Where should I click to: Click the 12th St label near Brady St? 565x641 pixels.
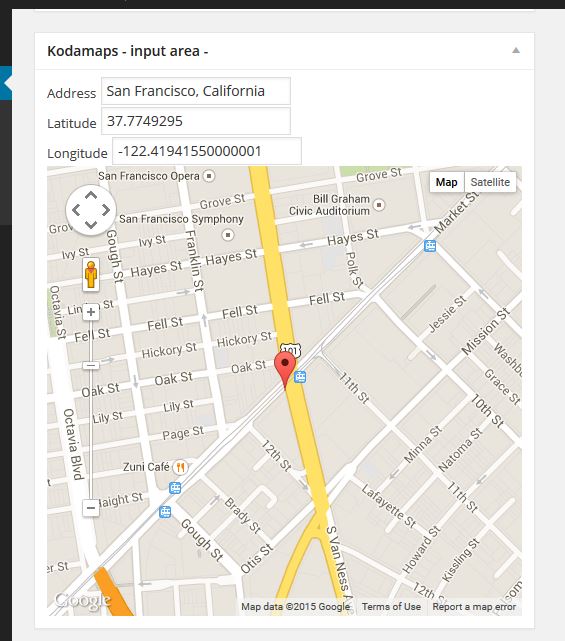pyautogui.click(x=276, y=455)
